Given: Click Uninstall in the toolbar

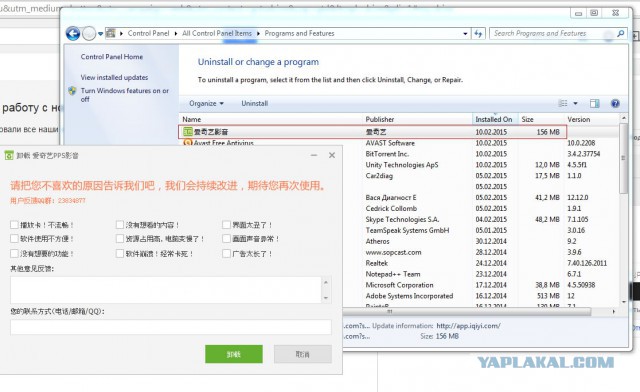Looking at the screenshot, I should (254, 103).
